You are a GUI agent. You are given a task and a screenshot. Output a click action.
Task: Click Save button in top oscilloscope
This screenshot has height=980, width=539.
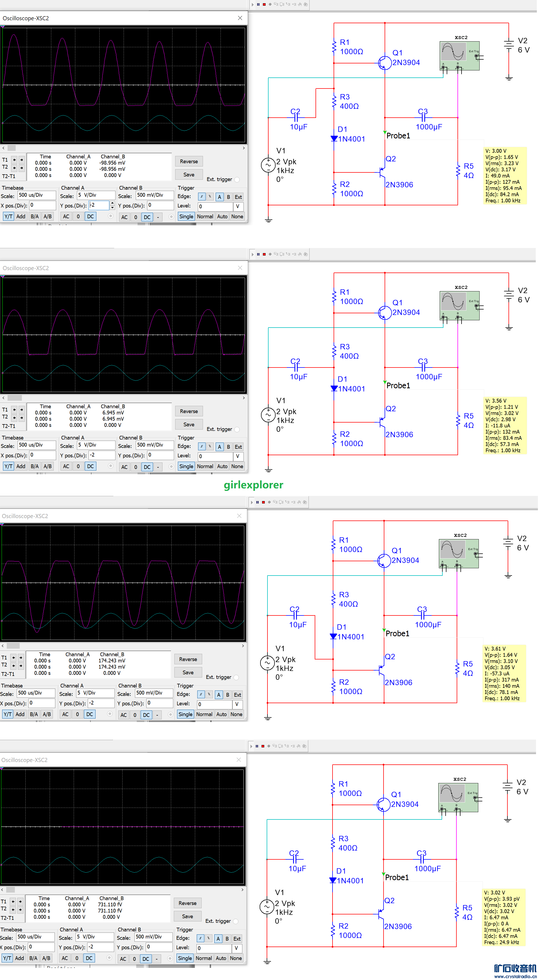tap(189, 175)
